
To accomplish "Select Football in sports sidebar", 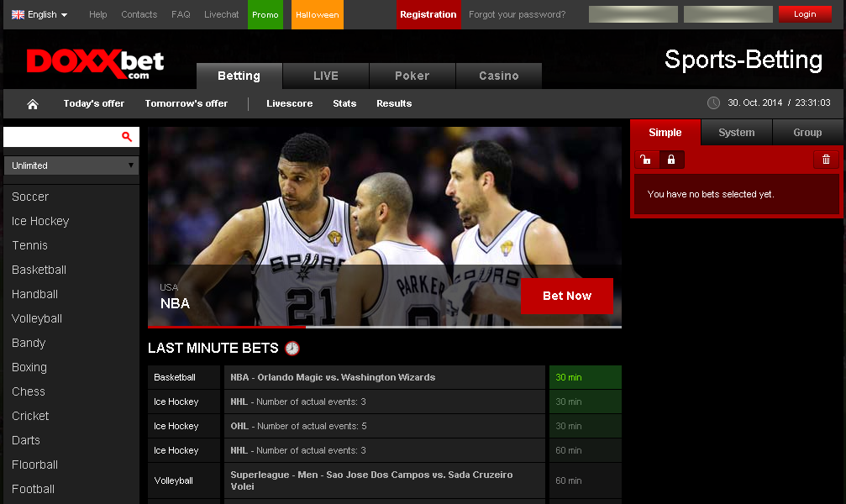I will (33, 489).
